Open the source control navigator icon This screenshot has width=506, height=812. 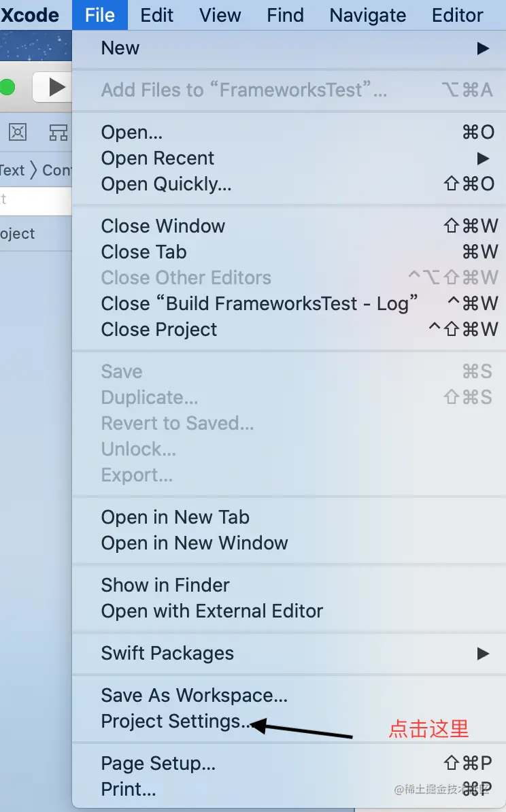coord(18,132)
